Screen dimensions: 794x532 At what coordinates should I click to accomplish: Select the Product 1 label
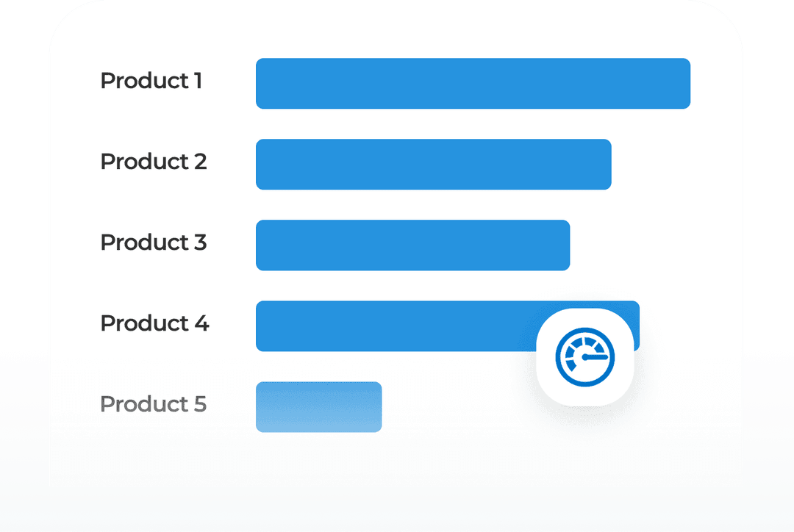tap(151, 81)
